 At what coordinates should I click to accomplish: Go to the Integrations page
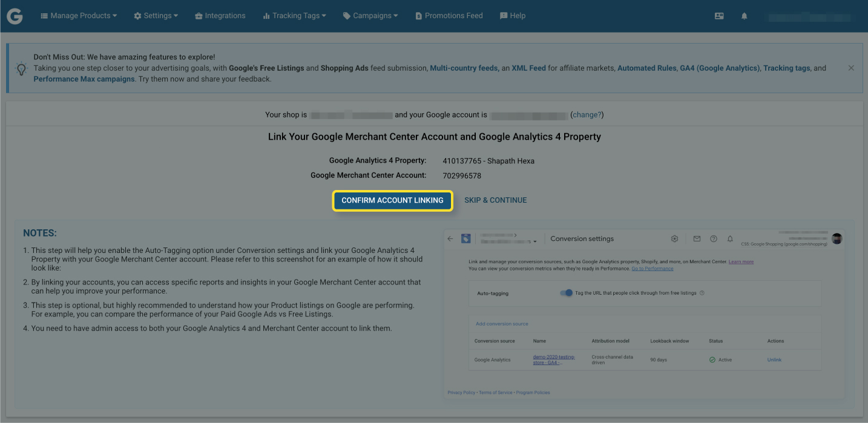point(220,16)
